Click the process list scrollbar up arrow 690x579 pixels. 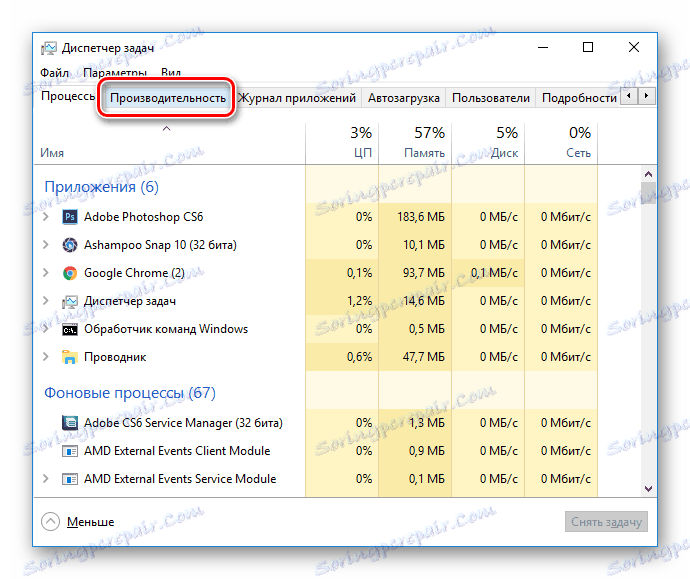[648, 174]
